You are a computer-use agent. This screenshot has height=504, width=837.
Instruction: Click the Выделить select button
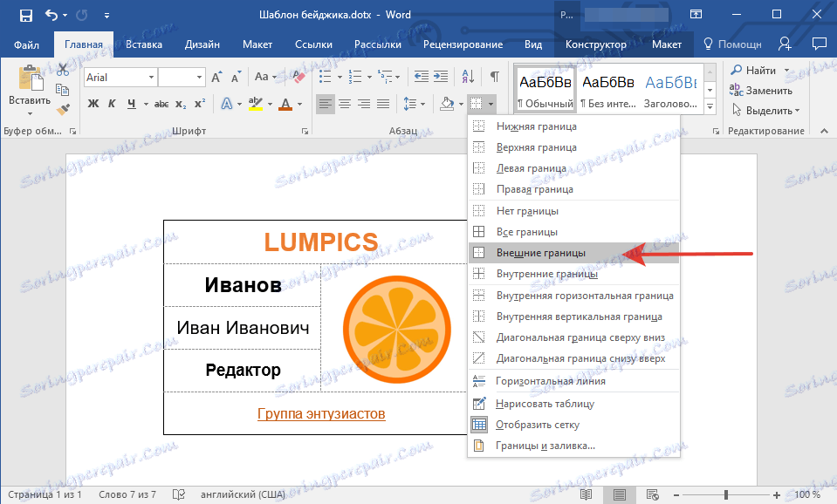pos(766,111)
